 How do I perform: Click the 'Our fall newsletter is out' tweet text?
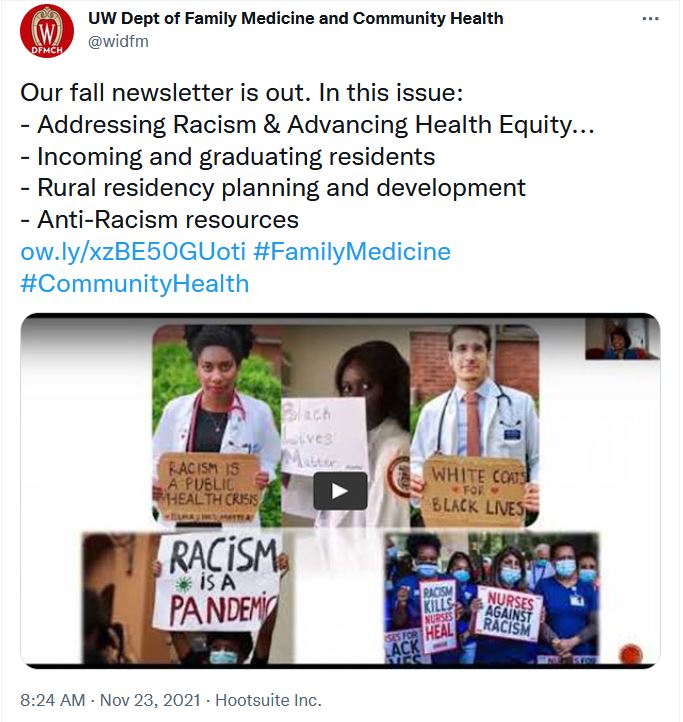click(x=242, y=93)
